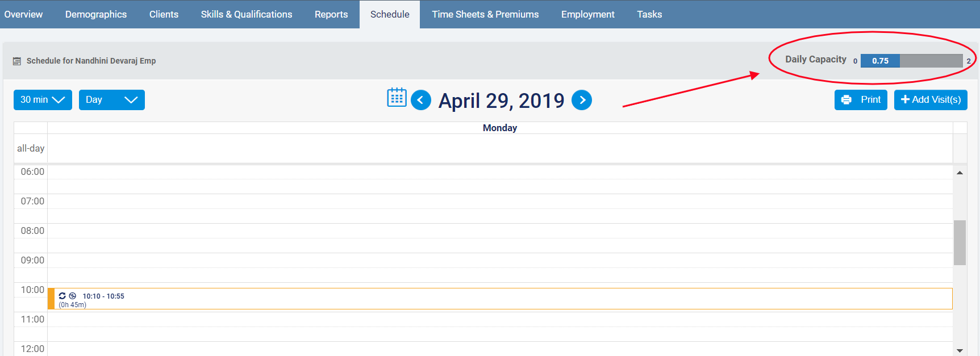
Task: Switch to the Overview tab
Action: point(23,14)
